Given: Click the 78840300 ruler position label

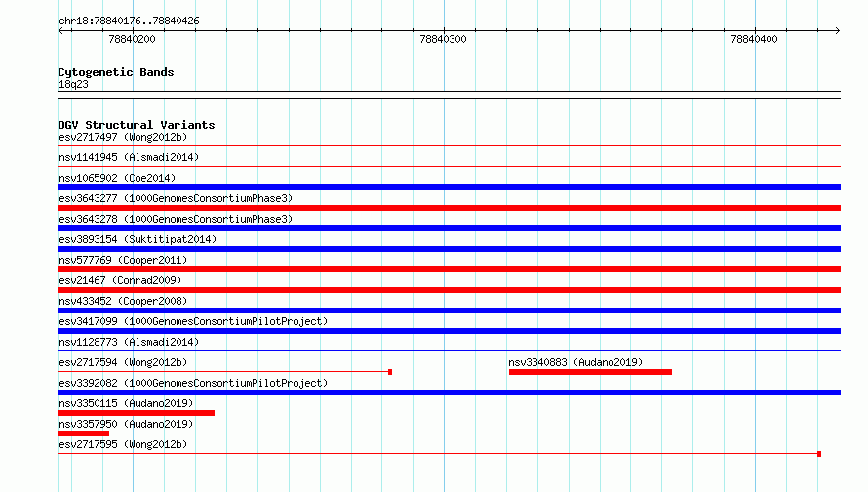Looking at the screenshot, I should (x=443, y=39).
